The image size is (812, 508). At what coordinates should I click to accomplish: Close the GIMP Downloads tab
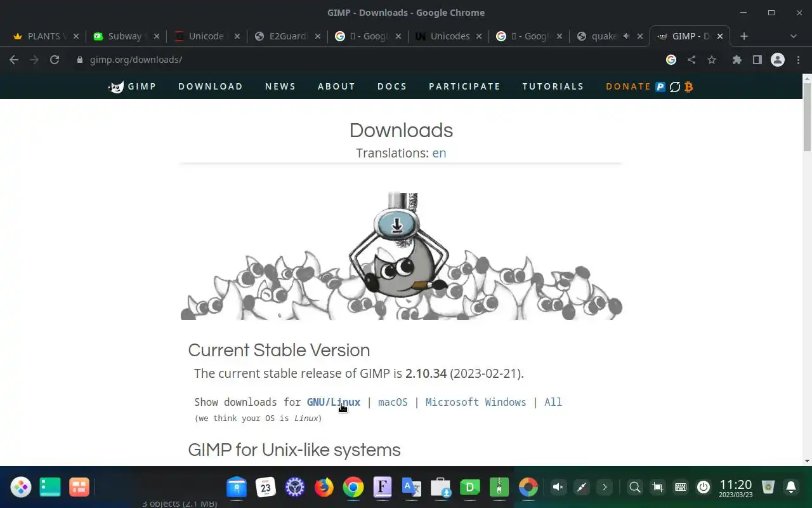720,36
